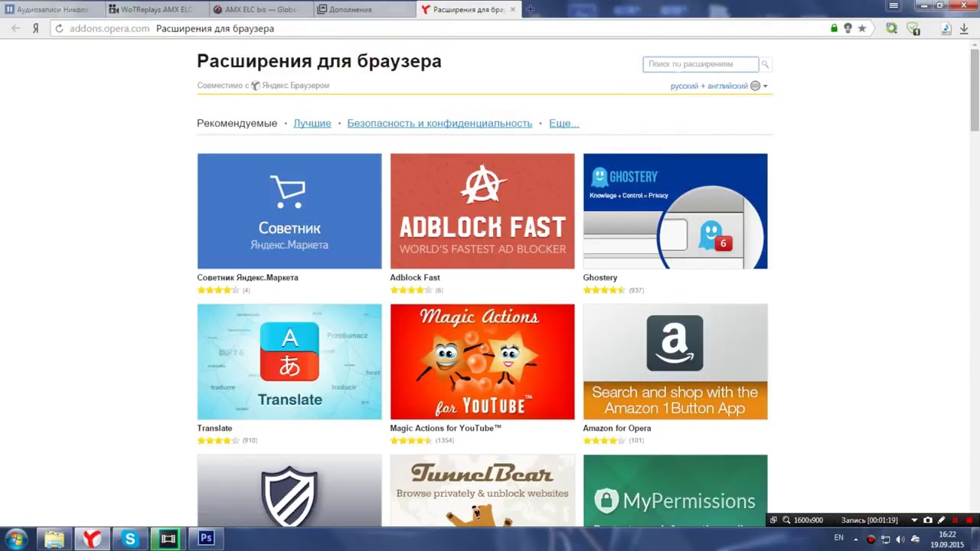Select the recorder pencil drawing tool
This screenshot has height=551, width=980.
tap(941, 520)
